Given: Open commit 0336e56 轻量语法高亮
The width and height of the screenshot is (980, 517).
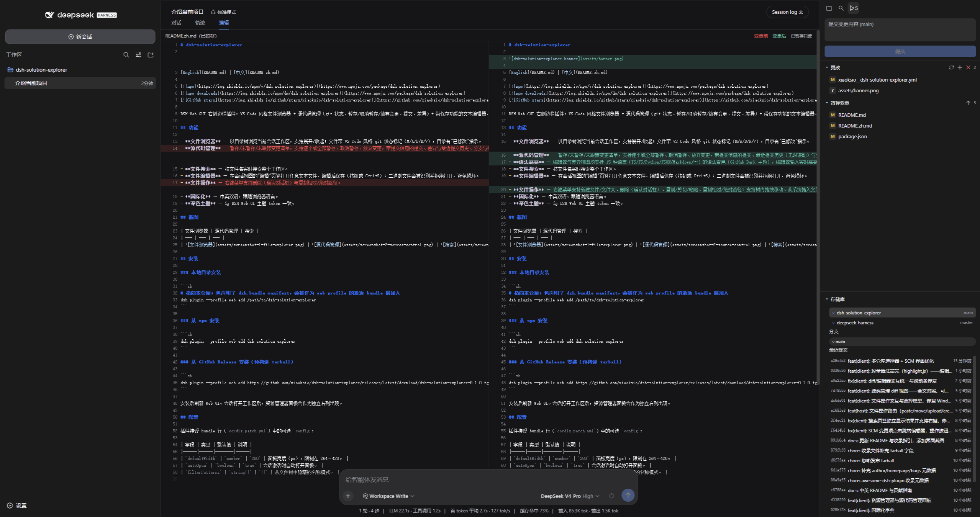Looking at the screenshot, I should (x=900, y=371).
